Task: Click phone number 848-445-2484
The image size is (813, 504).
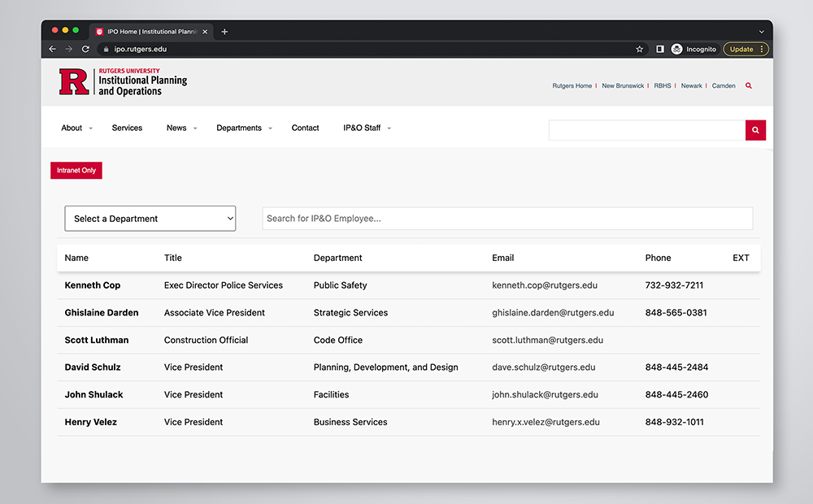Action: click(x=676, y=367)
